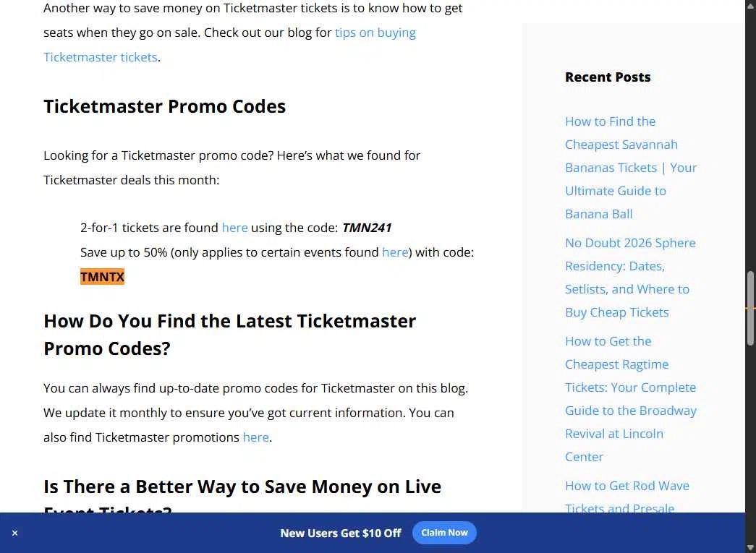Open the Savannah Bananas Tickets post
This screenshot has height=553, width=756.
tap(631, 168)
